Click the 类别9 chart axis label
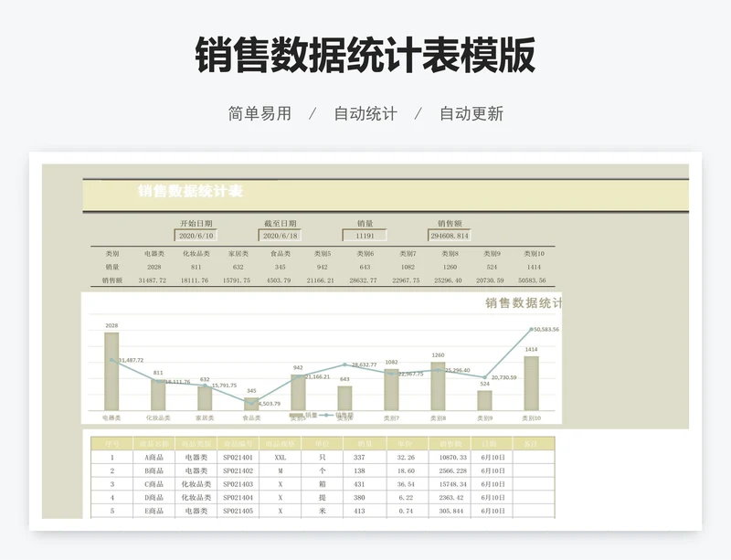731x560 pixels. coord(485,418)
